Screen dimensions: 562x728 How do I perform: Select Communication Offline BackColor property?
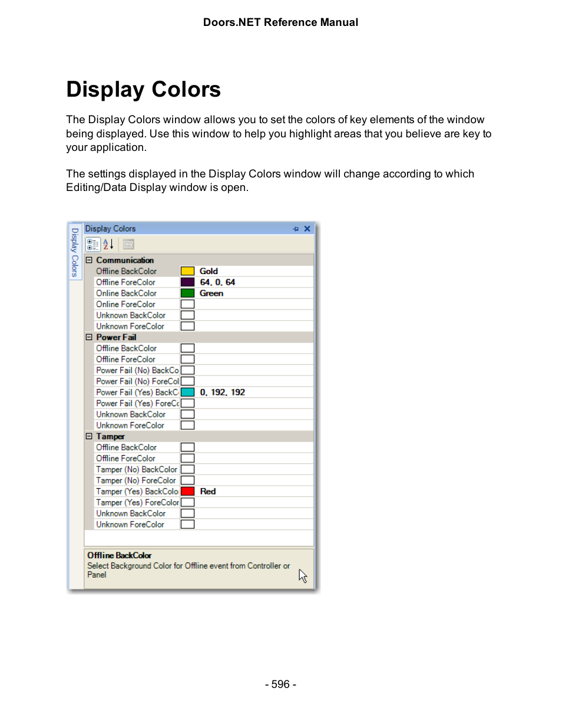point(136,271)
